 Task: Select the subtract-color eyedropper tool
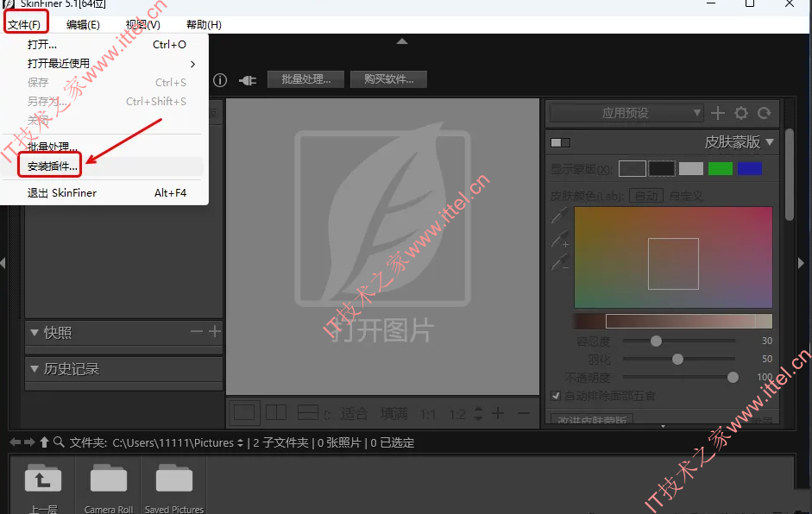(560, 262)
